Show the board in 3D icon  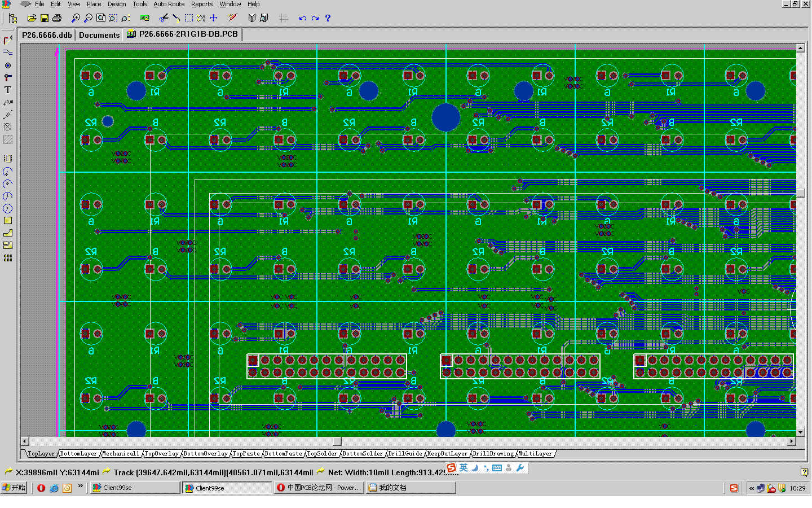tap(144, 18)
